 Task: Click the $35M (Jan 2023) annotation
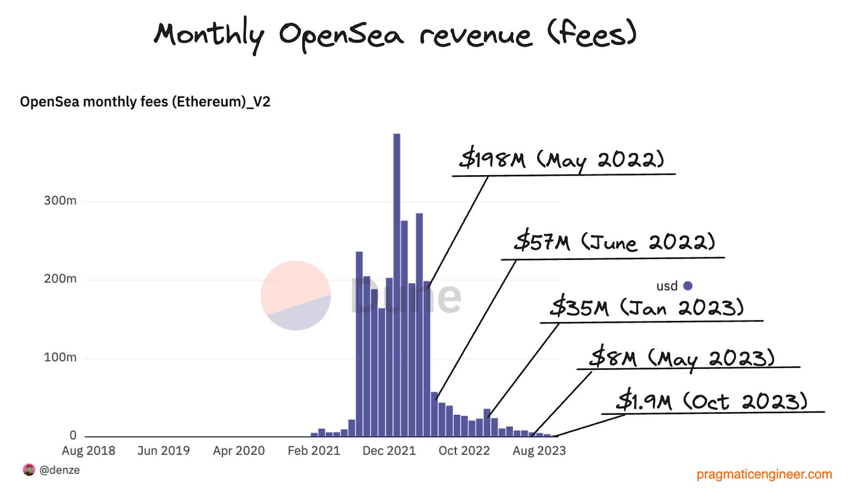click(648, 308)
